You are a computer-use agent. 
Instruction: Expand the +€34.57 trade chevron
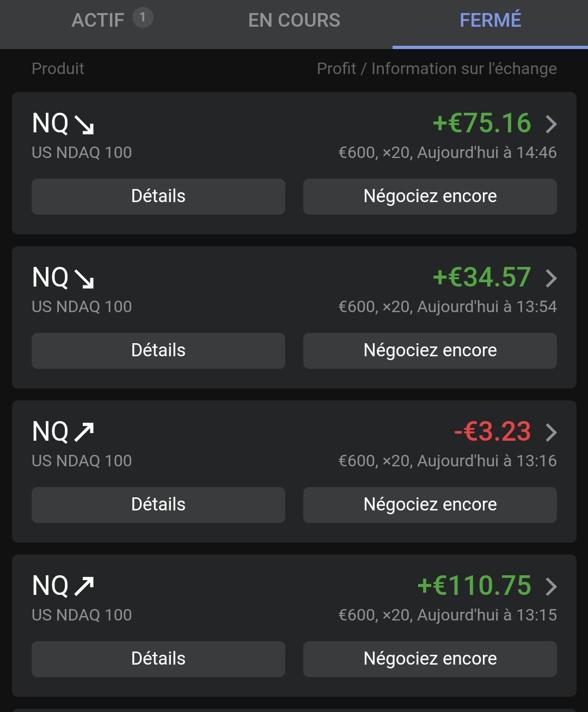click(x=551, y=278)
